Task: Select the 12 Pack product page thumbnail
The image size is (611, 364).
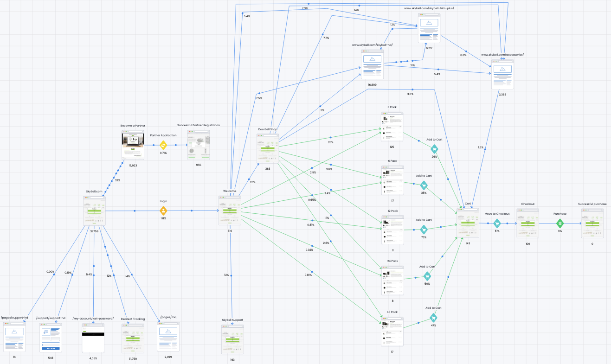Action: 392,230
